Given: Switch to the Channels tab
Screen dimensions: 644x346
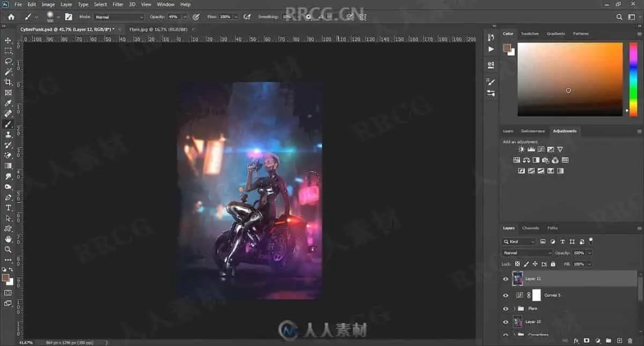Looking at the screenshot, I should [530, 228].
